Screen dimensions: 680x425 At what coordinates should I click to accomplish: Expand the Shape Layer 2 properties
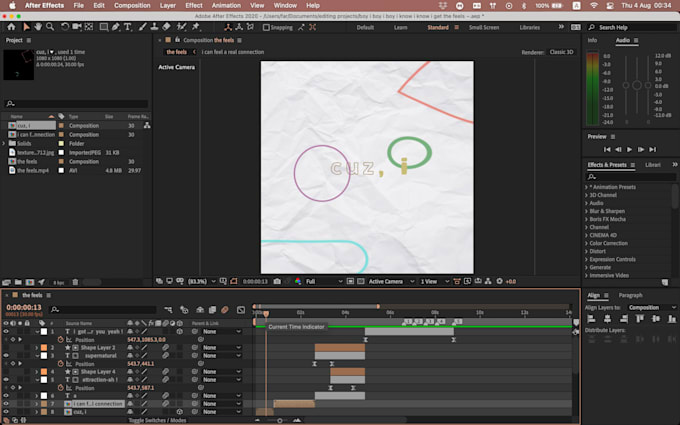(35, 347)
